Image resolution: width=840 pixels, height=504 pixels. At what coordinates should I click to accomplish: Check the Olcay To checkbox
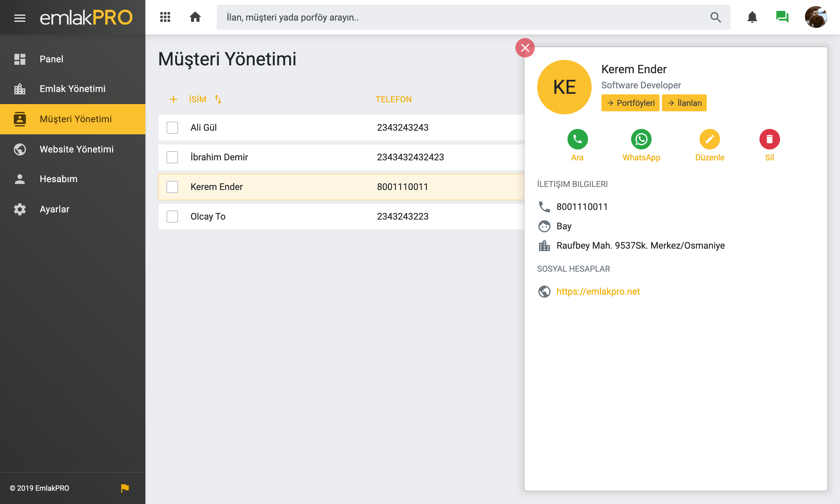coord(172,216)
